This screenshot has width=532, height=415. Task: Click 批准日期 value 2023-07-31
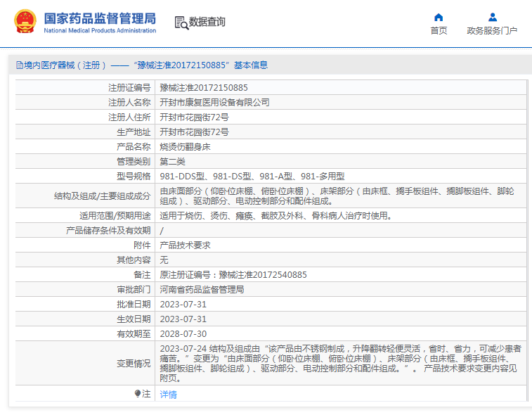pyautogui.click(x=183, y=305)
